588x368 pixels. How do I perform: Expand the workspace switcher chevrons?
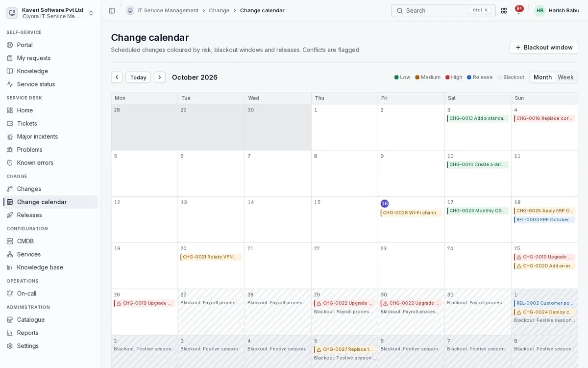pyautogui.click(x=91, y=13)
